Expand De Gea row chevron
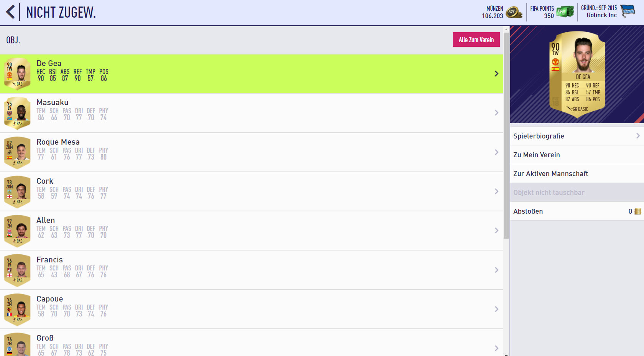The image size is (644, 356). 496,74
